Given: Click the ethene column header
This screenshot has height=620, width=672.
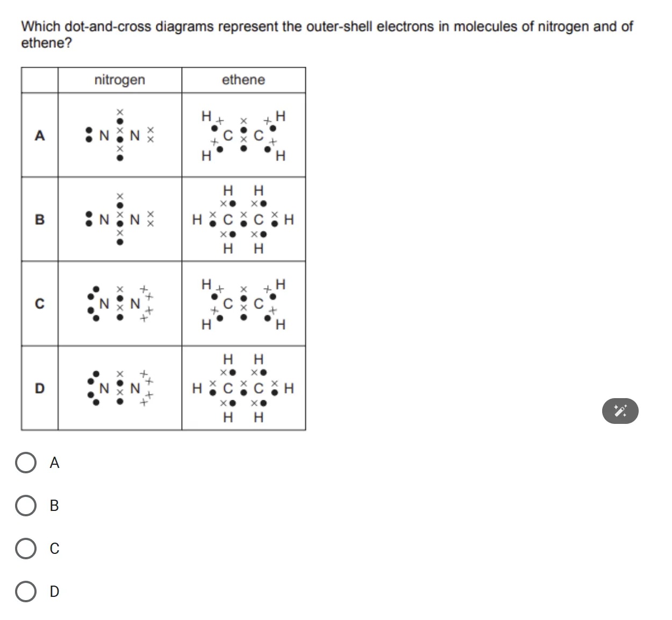Looking at the screenshot, I should (244, 80).
